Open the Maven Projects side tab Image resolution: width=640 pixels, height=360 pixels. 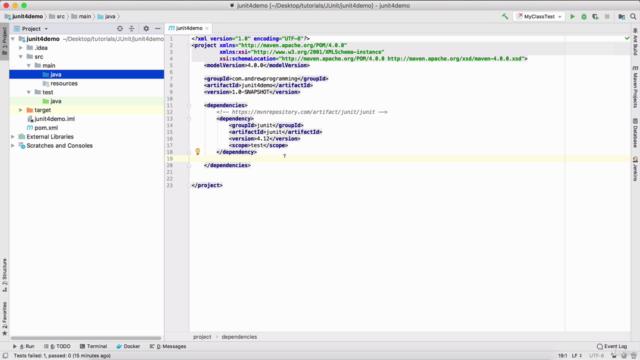[x=635, y=87]
